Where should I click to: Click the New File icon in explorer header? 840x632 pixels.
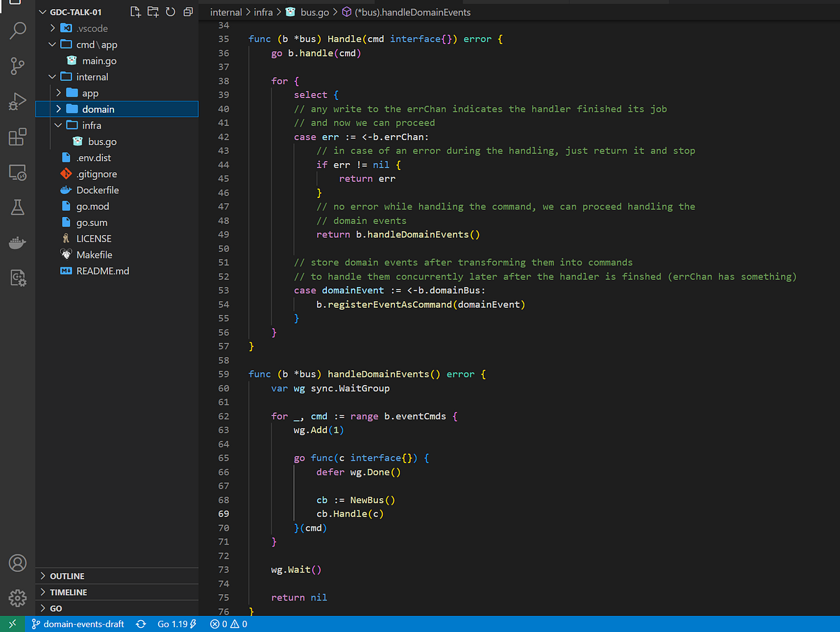coord(136,12)
